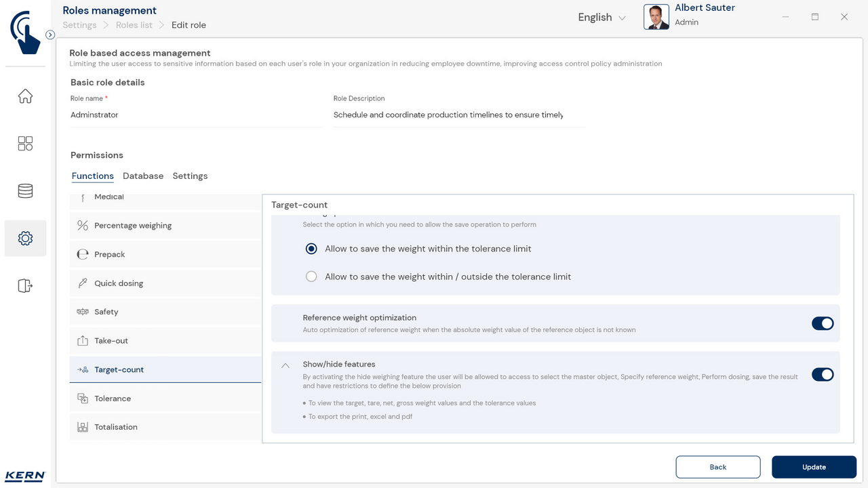Switch to the Database permissions tab
The width and height of the screenshot is (868, 488).
[143, 176]
